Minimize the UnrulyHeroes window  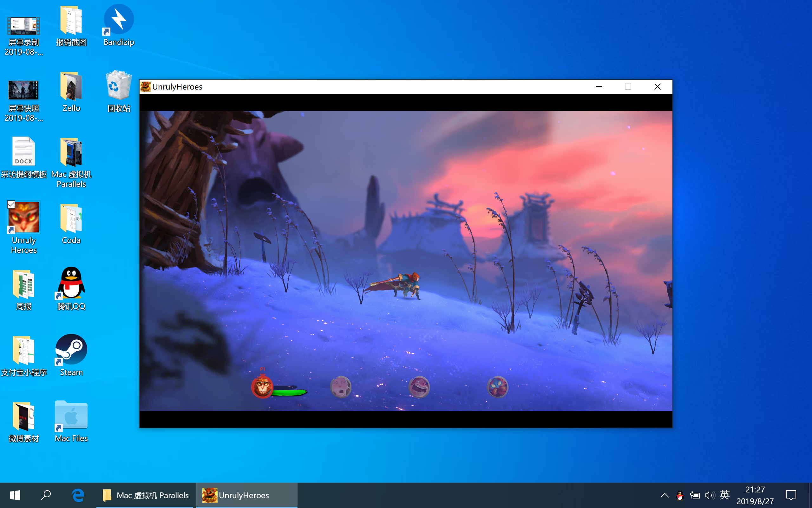pyautogui.click(x=599, y=87)
